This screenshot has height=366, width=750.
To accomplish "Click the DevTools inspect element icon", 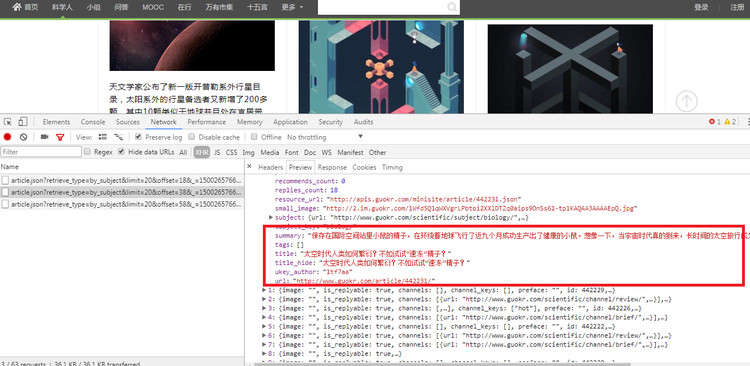I will pos(8,122).
